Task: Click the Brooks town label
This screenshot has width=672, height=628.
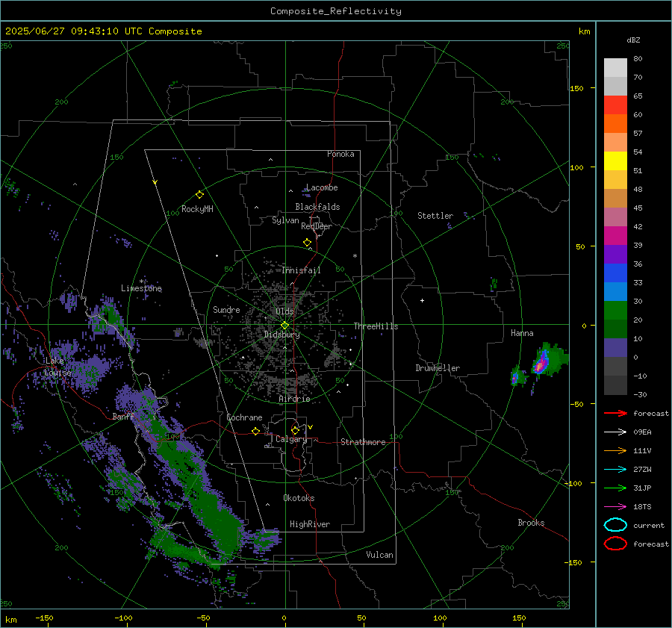Action: [531, 523]
